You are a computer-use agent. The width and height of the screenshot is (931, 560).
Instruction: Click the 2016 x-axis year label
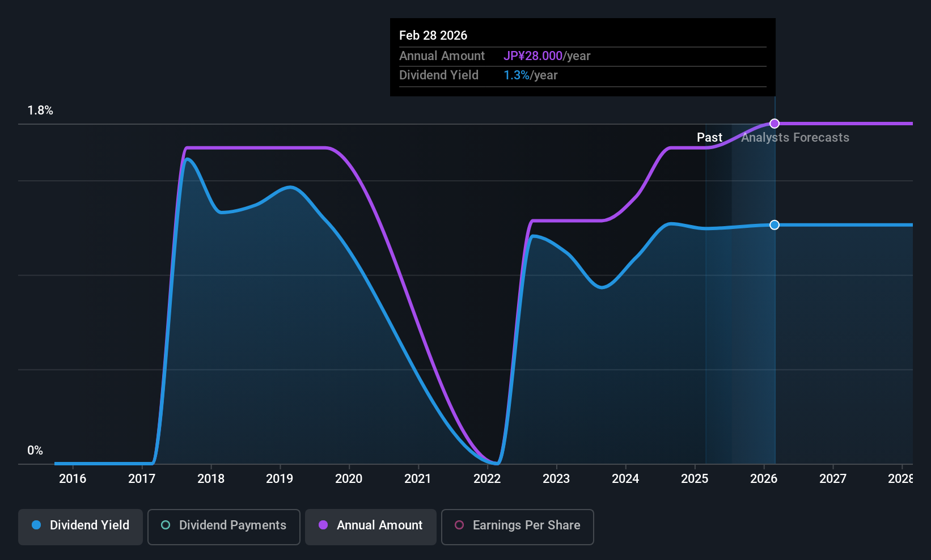[73, 479]
